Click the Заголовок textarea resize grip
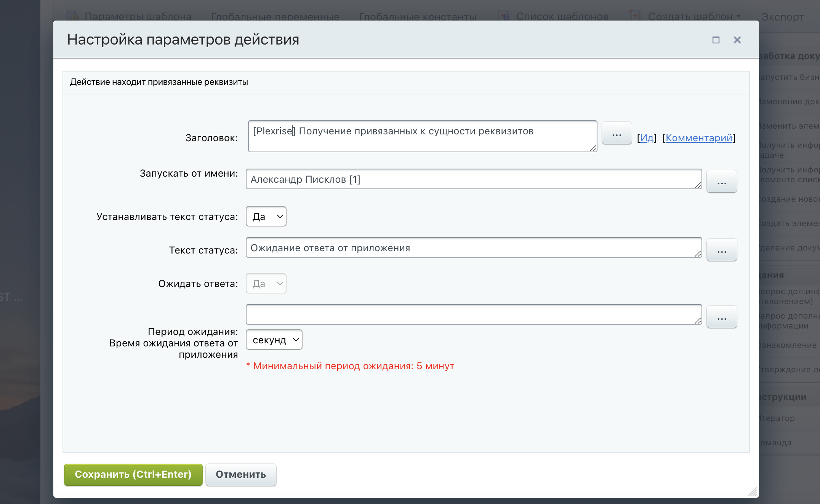The image size is (820, 504). click(x=593, y=148)
